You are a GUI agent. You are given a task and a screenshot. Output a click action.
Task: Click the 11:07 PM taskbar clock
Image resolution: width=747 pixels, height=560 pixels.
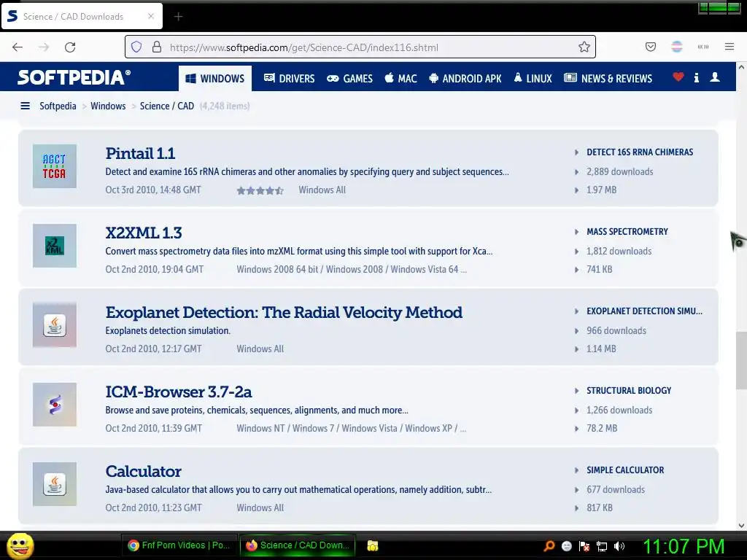[x=683, y=546]
